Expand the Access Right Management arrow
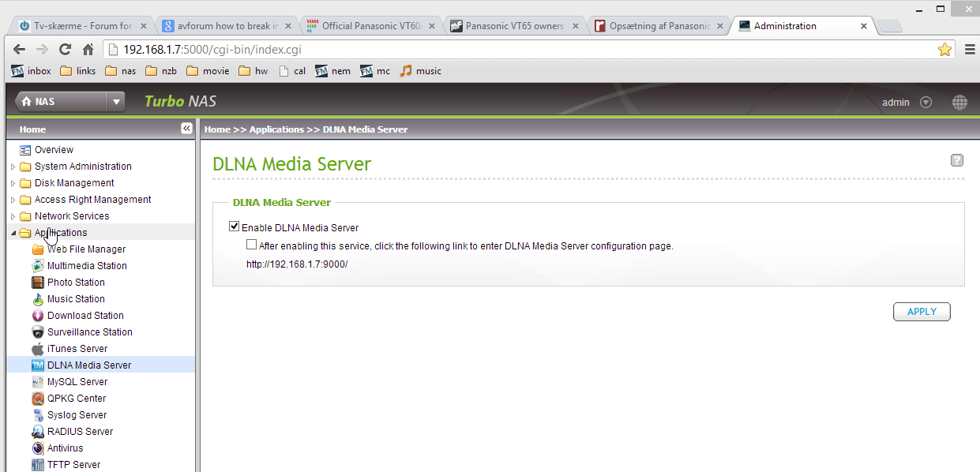The height and width of the screenshot is (472, 980). 13,200
